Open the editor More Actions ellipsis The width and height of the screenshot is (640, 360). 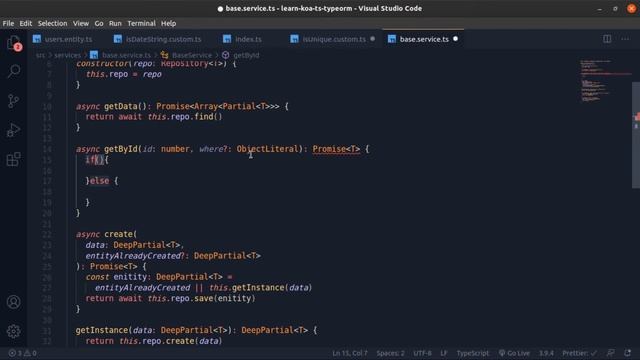tap(625, 39)
